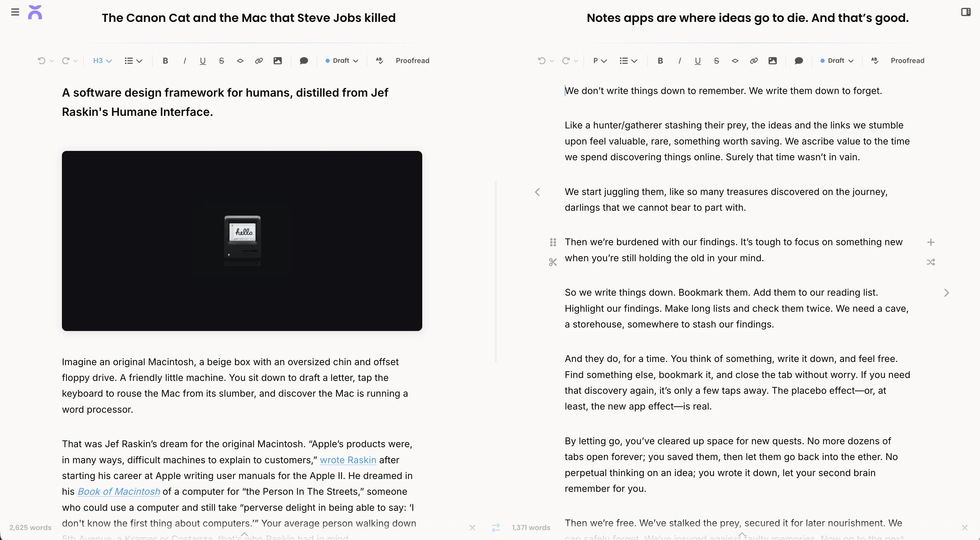Click paragraph starting 'Imagine an original Macintosh'
980x540 pixels.
point(235,386)
